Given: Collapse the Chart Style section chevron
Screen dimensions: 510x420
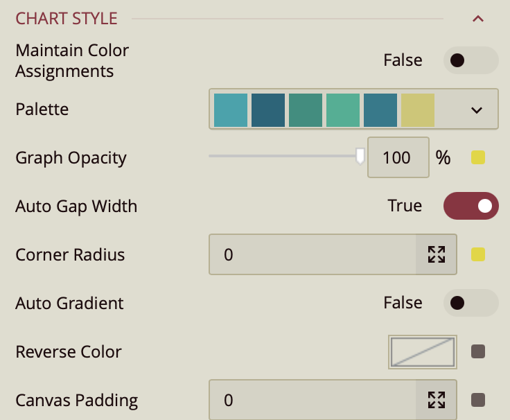Looking at the screenshot, I should click(x=477, y=19).
